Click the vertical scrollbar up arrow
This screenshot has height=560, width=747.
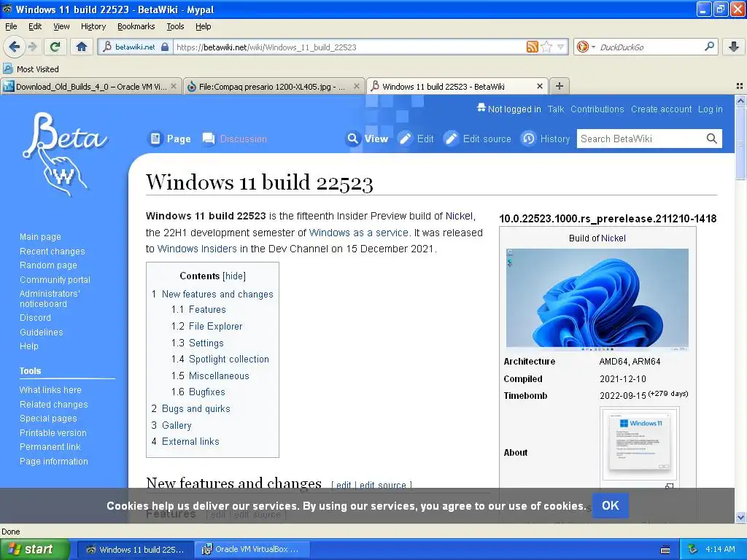[x=740, y=101]
